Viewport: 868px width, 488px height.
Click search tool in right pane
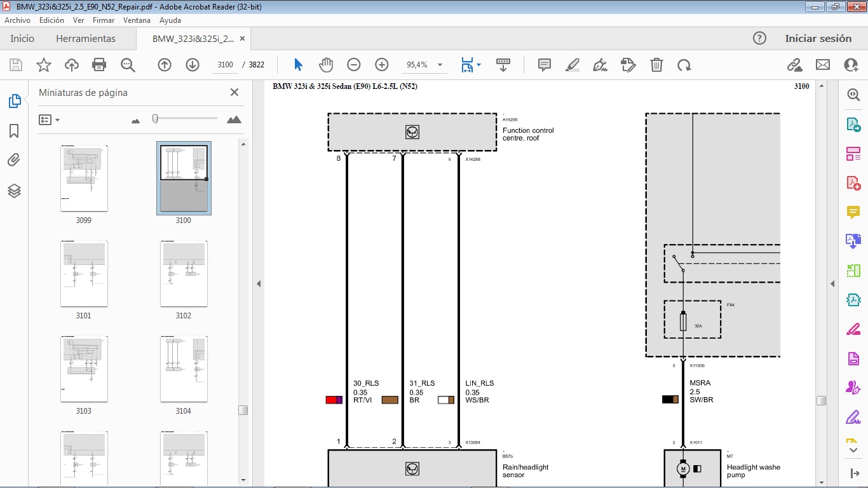point(853,95)
